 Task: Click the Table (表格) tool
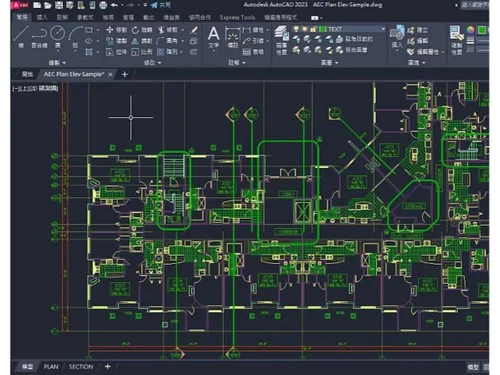(253, 52)
